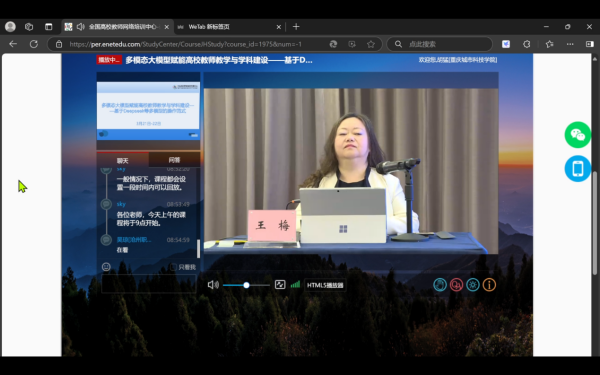
Task: Open the blue gear settings icon
Action: 473,285
